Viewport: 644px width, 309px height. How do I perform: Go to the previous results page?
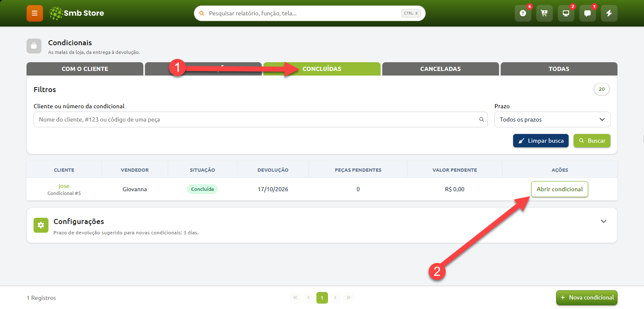(x=309, y=298)
